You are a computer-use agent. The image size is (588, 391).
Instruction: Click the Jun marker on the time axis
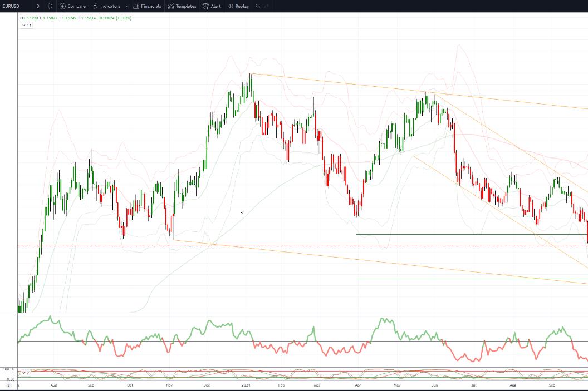[435, 385]
